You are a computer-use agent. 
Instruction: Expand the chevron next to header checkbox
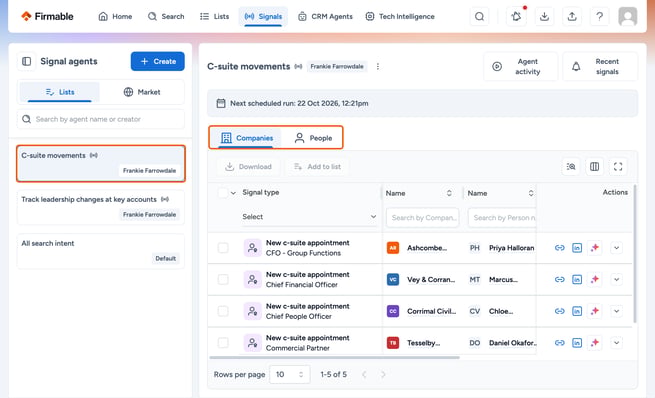(x=233, y=193)
